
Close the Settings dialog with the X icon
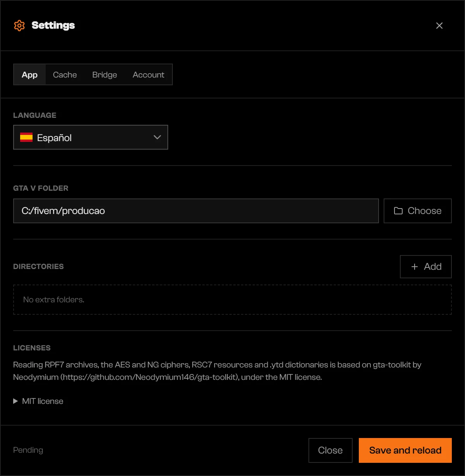coord(439,26)
